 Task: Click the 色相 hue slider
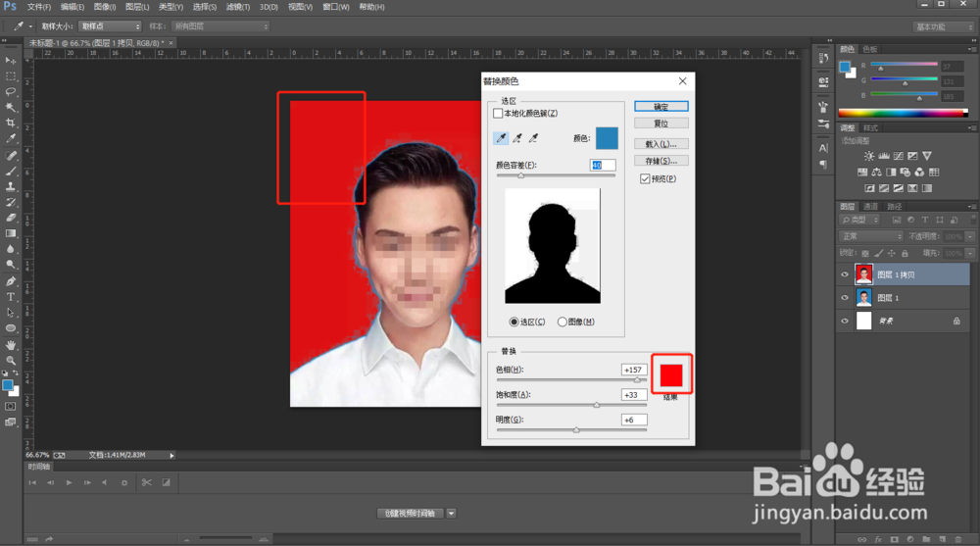tap(572, 379)
